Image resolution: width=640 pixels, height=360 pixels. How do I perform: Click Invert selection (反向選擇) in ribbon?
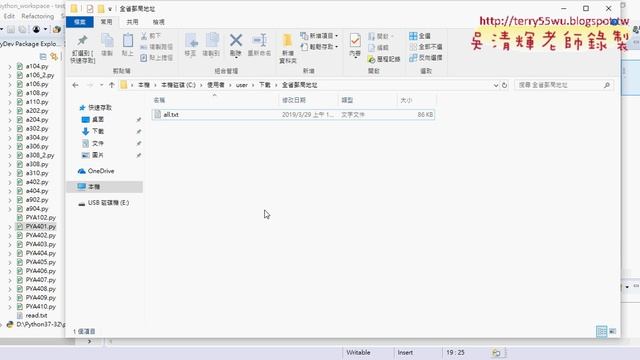coord(426,58)
